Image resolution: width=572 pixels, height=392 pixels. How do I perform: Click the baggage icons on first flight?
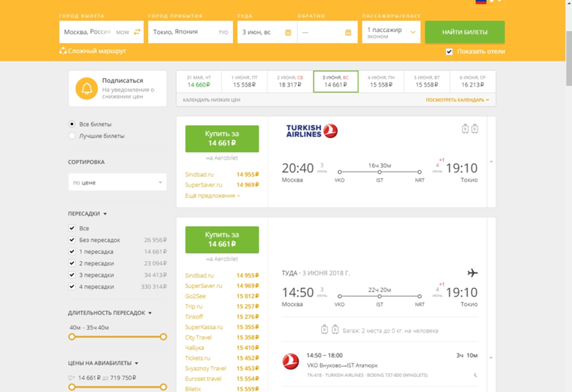click(469, 129)
